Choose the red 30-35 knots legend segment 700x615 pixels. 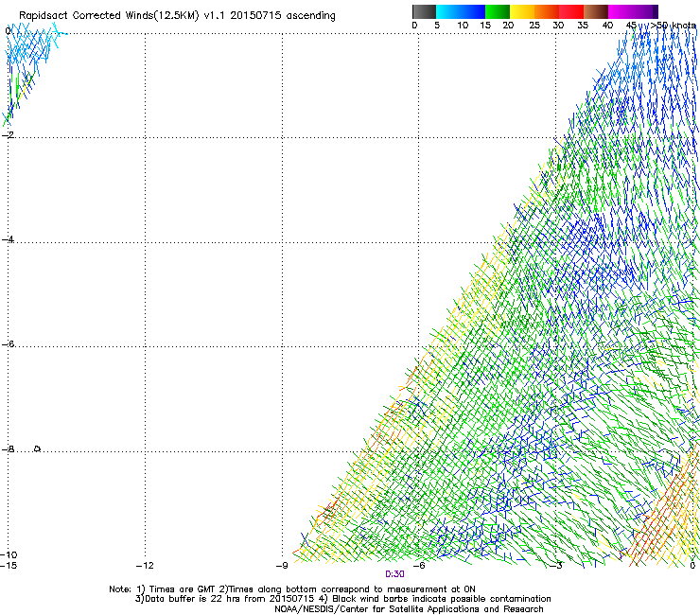point(571,11)
